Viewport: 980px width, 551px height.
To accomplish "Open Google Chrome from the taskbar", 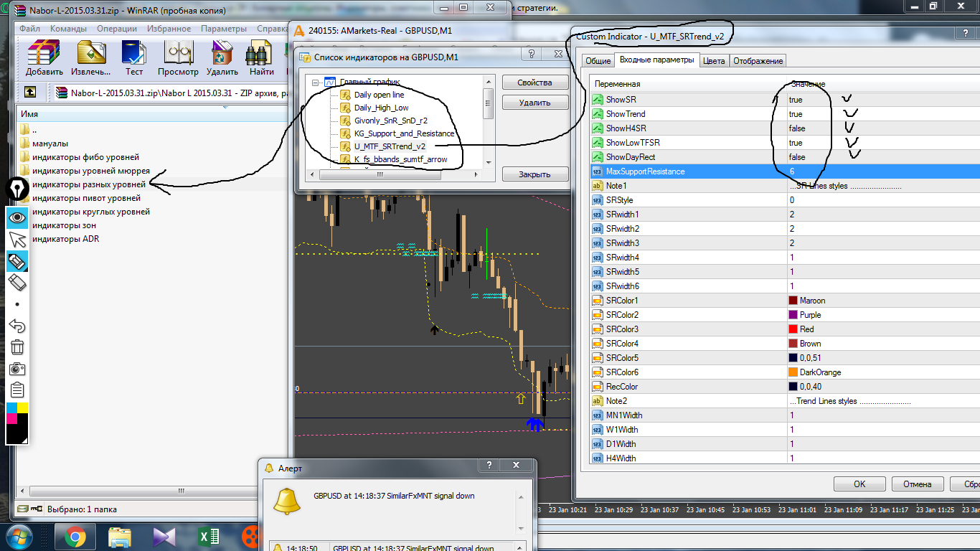I will [x=75, y=537].
